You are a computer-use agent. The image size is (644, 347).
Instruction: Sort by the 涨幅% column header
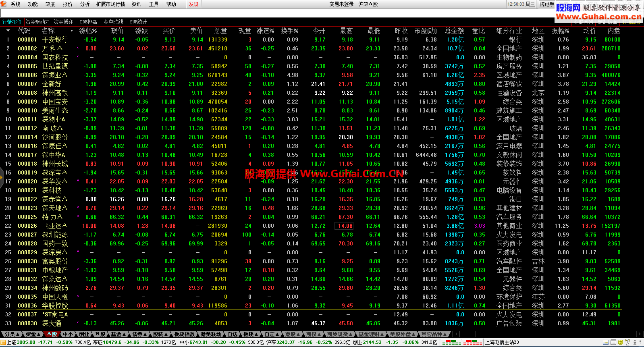click(x=88, y=31)
